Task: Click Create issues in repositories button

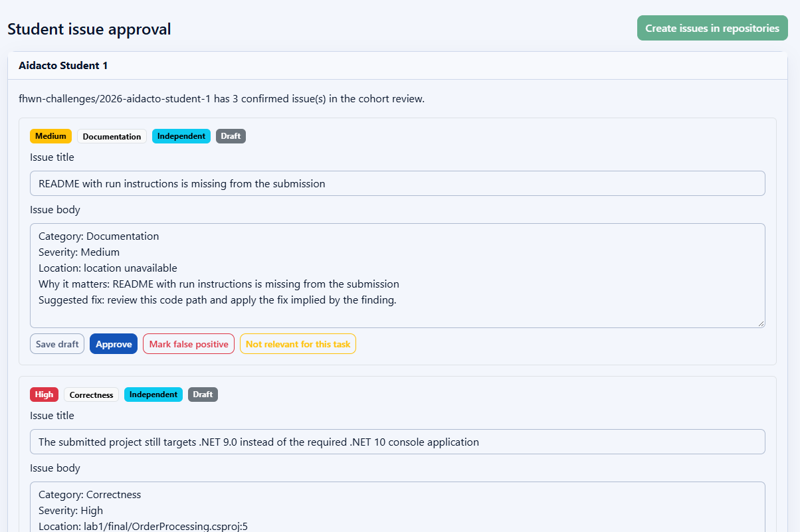Action: [712, 29]
